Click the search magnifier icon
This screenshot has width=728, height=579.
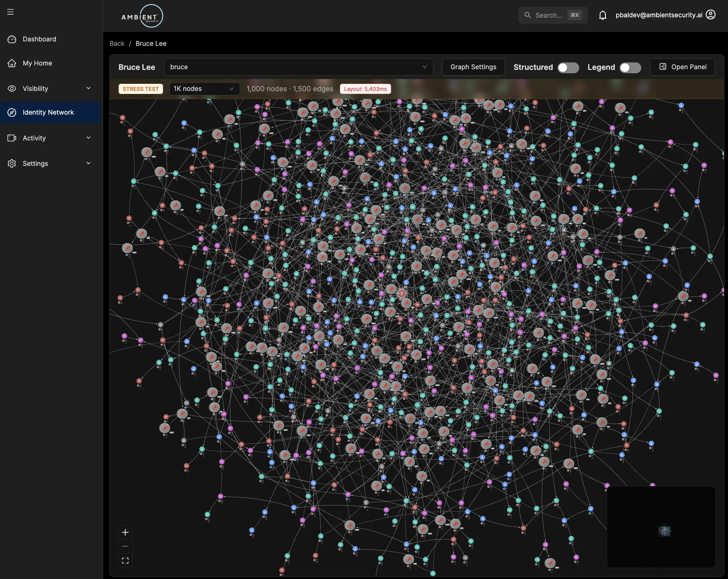pyautogui.click(x=527, y=15)
